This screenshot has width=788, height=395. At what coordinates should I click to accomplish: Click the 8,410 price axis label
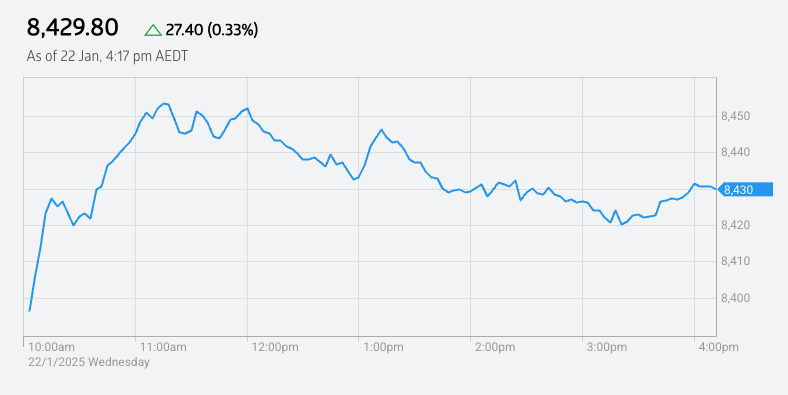point(735,261)
